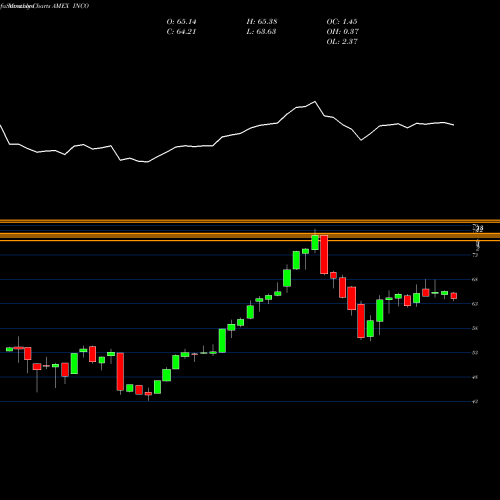Screen dimensions: 500x500
Task: Click the low price value L: 63.63
Action: pos(262,32)
